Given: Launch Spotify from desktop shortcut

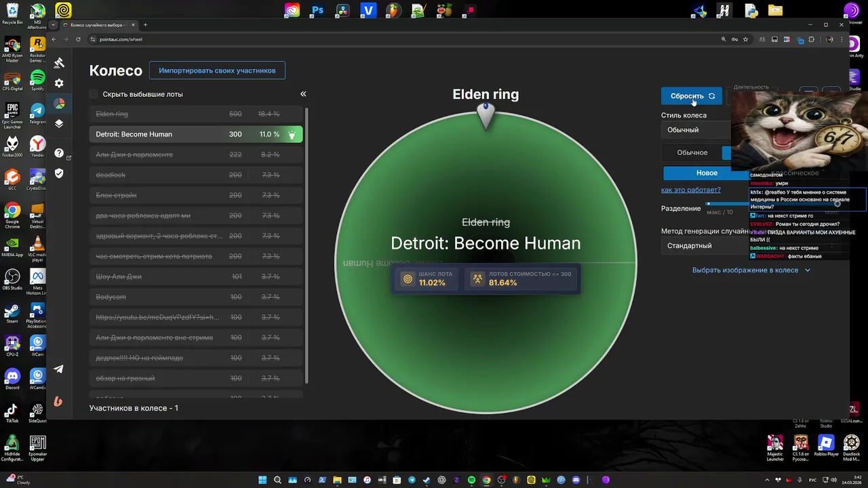Looking at the screenshot, I should tap(37, 81).
